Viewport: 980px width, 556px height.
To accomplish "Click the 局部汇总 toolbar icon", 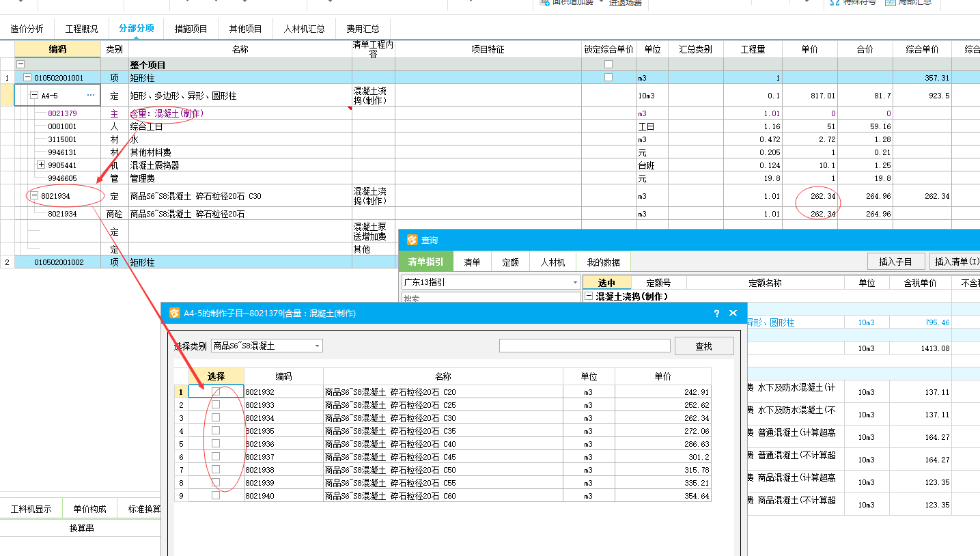I will point(891,2).
